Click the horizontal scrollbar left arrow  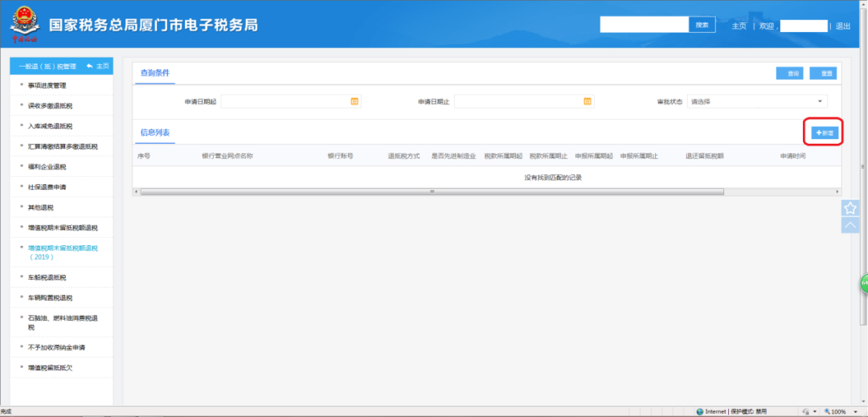(136, 191)
